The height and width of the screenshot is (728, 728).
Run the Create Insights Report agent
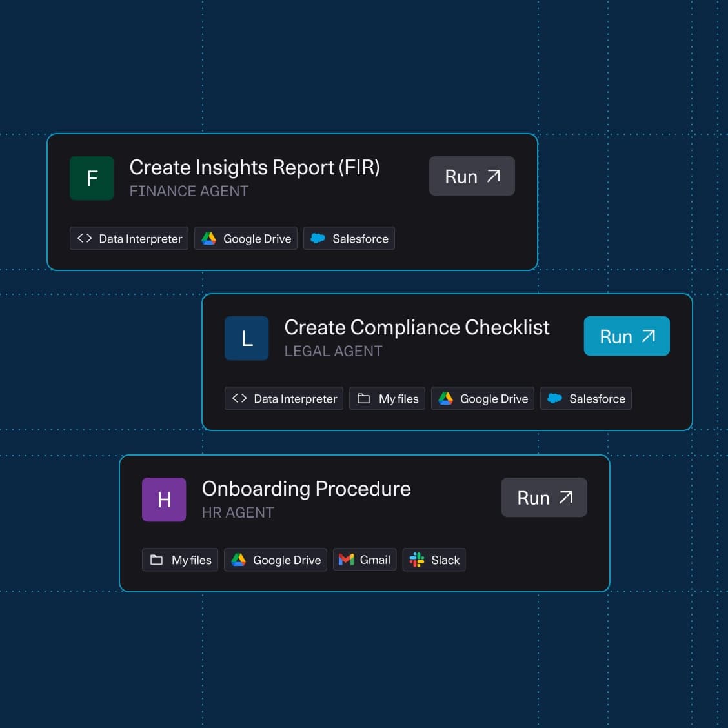click(x=472, y=176)
